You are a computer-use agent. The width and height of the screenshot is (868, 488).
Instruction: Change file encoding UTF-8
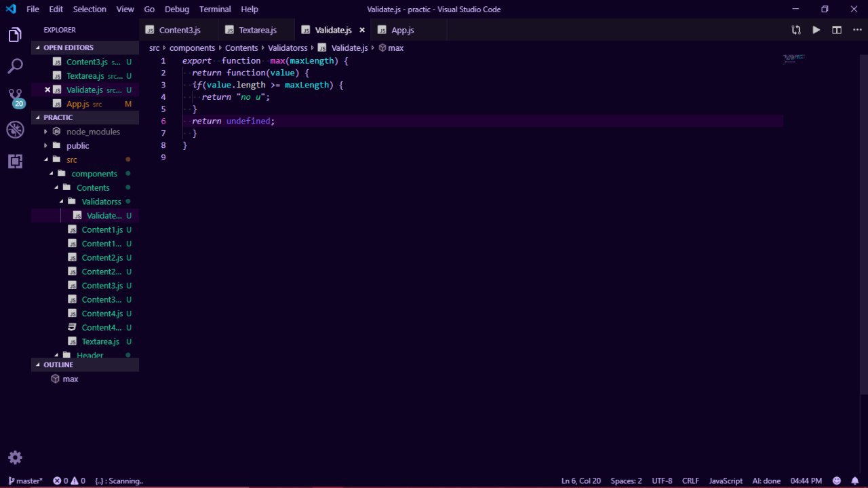[662, 481]
